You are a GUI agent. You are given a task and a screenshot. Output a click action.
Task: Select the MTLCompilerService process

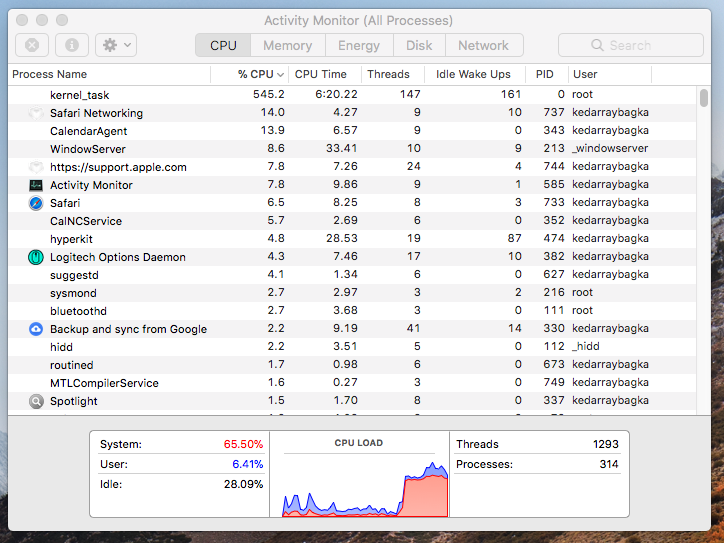[x=352, y=383]
